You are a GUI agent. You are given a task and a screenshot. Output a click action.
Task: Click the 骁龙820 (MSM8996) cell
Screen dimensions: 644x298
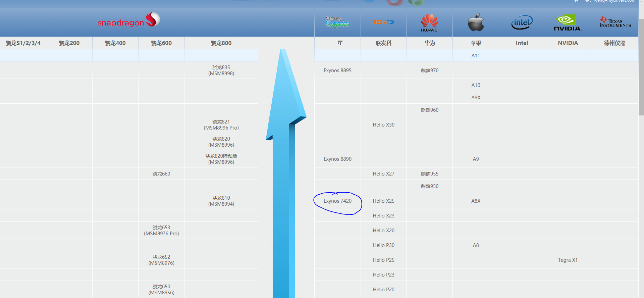[x=221, y=142]
